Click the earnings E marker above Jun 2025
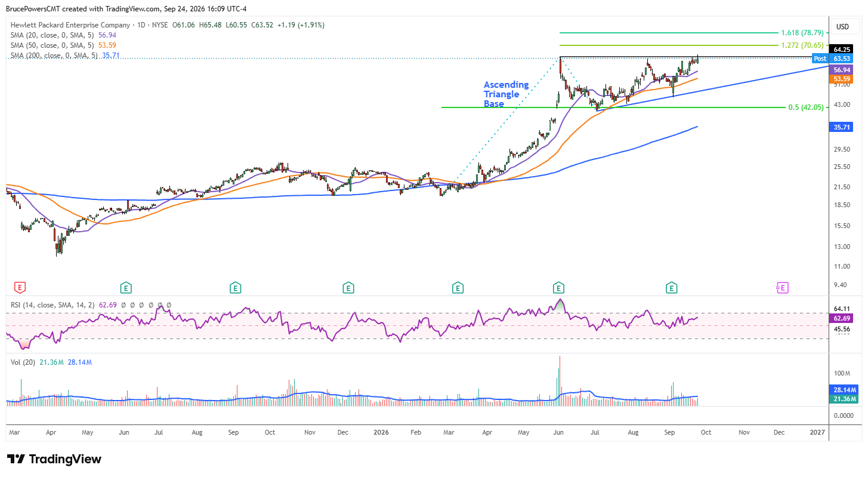The height and width of the screenshot is (477, 868). point(125,288)
